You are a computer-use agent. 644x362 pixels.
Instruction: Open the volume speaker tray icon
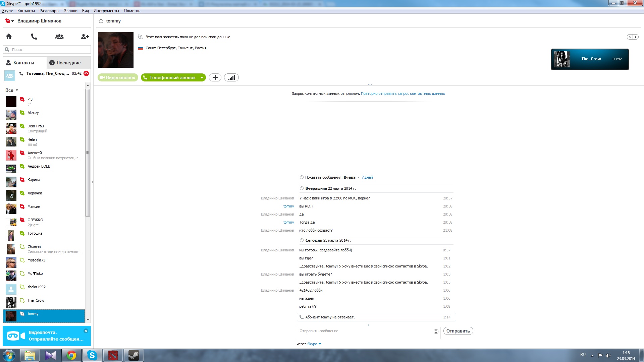pos(608,355)
